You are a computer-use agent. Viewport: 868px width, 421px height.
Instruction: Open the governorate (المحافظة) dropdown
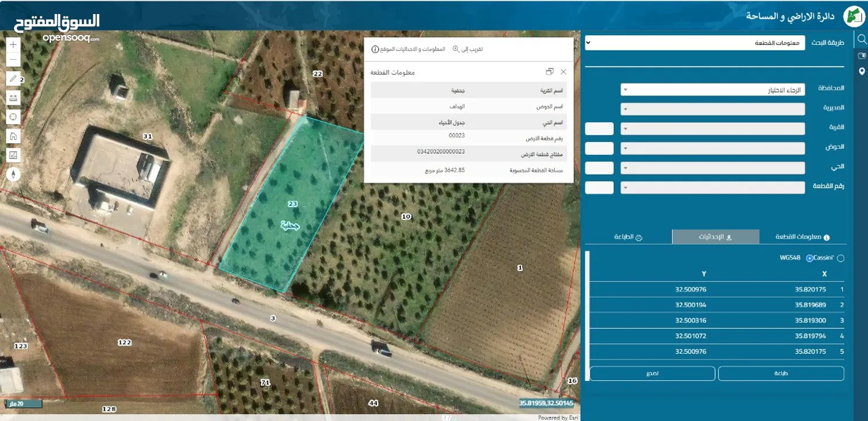pos(713,90)
